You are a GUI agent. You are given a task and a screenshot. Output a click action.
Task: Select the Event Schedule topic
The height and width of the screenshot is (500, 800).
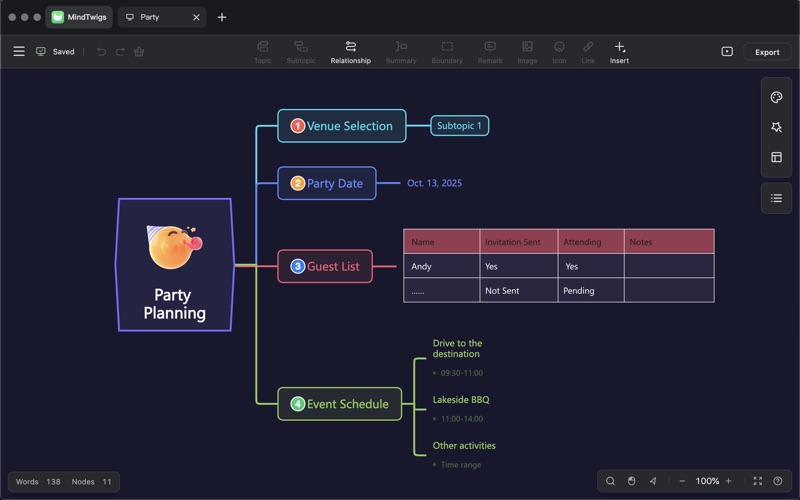click(339, 404)
